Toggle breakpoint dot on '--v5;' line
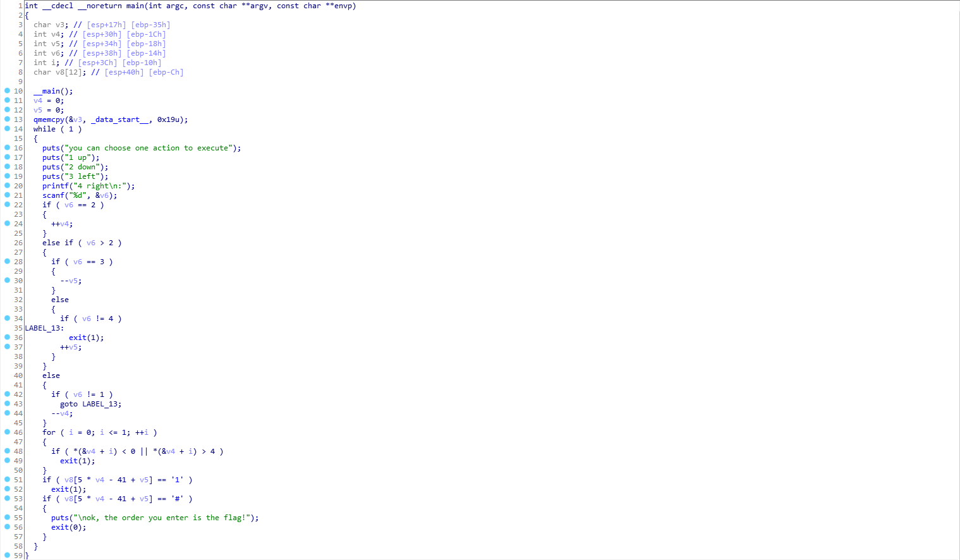Viewport: 960px width, 560px height. [7, 280]
